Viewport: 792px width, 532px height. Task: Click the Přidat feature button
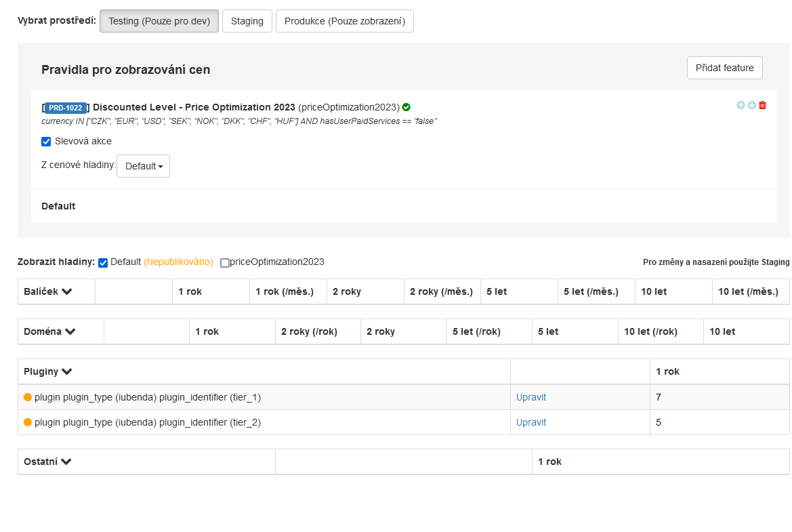(x=724, y=68)
